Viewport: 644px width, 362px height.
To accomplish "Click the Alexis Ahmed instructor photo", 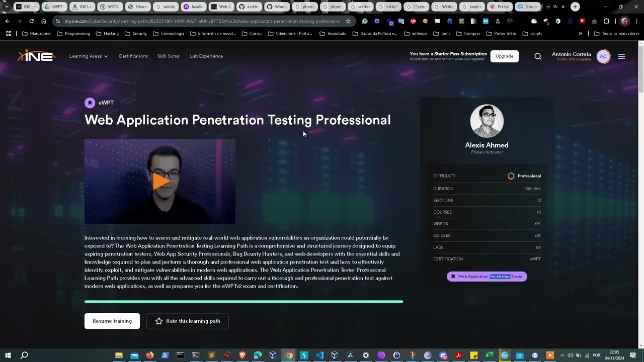I will point(487,121).
